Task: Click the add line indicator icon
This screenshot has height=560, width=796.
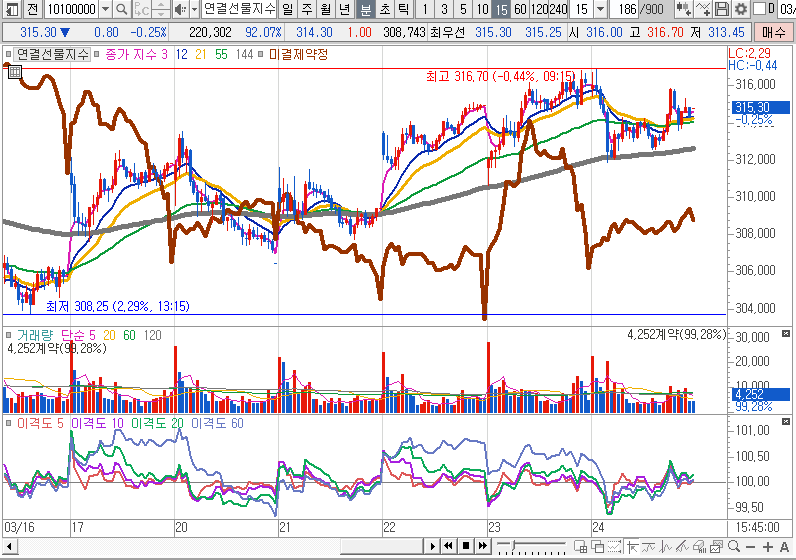Action: [x=704, y=9]
